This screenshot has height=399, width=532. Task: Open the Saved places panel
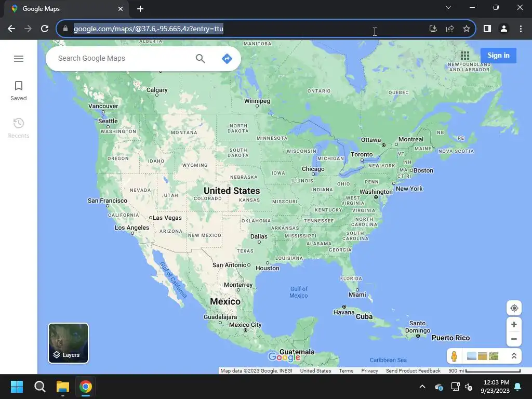19,91
